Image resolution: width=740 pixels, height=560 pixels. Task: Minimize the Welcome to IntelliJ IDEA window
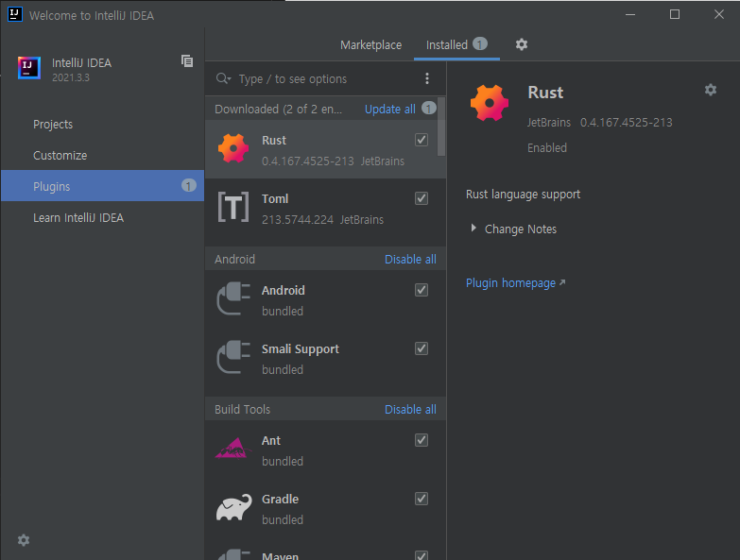[630, 14]
